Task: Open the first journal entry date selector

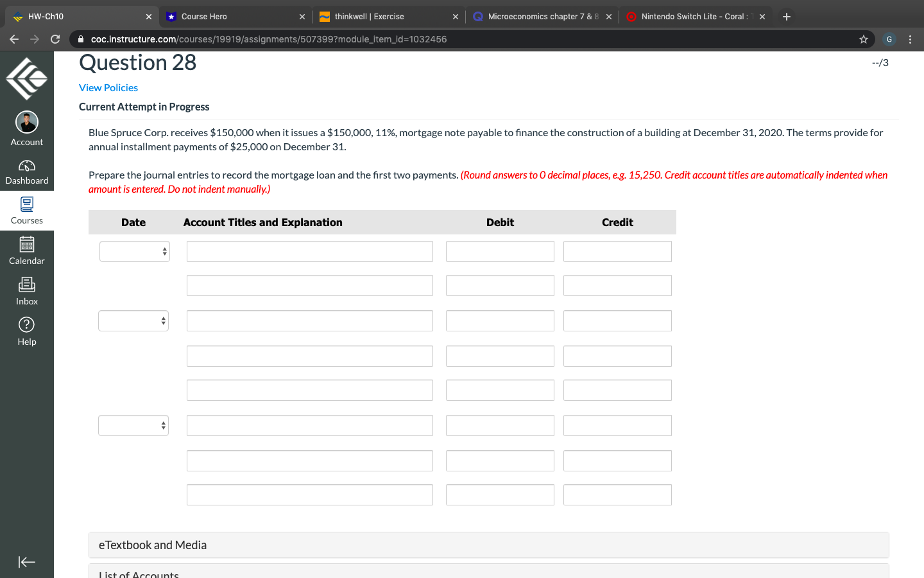Action: (133, 251)
